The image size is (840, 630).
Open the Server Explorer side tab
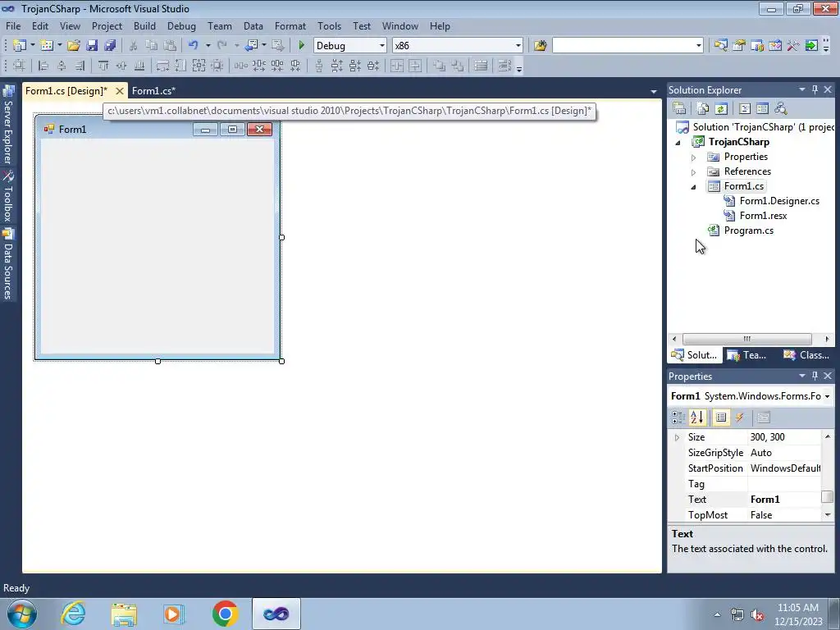pos(8,125)
